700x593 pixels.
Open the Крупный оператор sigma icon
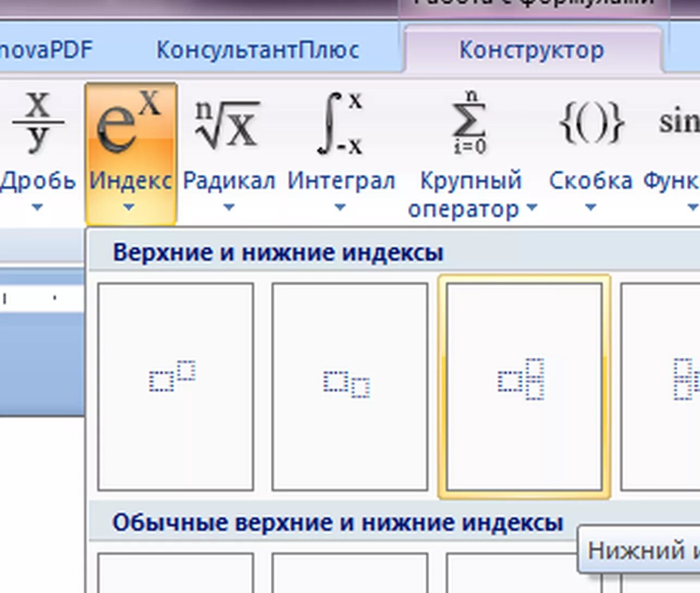click(x=470, y=122)
